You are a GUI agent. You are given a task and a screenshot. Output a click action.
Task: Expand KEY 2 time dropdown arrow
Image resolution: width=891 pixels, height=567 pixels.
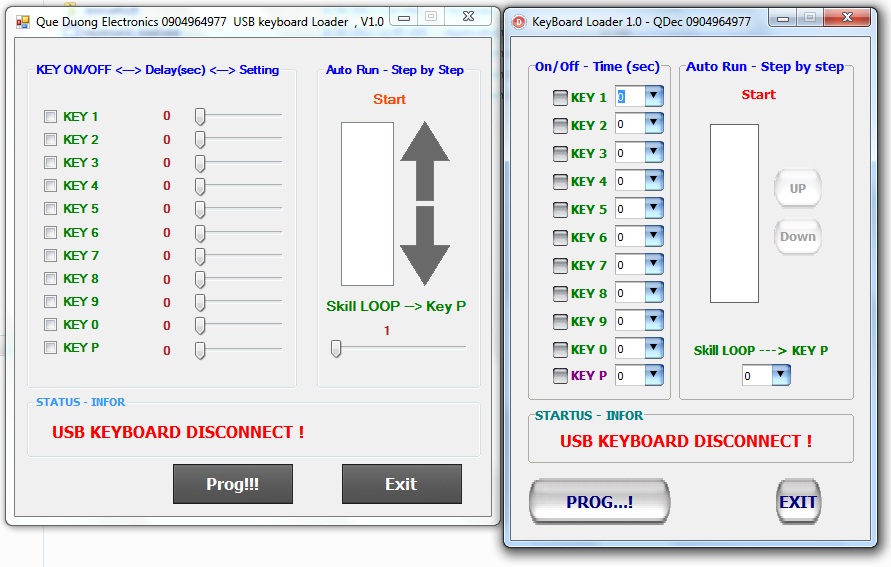pyautogui.click(x=654, y=123)
